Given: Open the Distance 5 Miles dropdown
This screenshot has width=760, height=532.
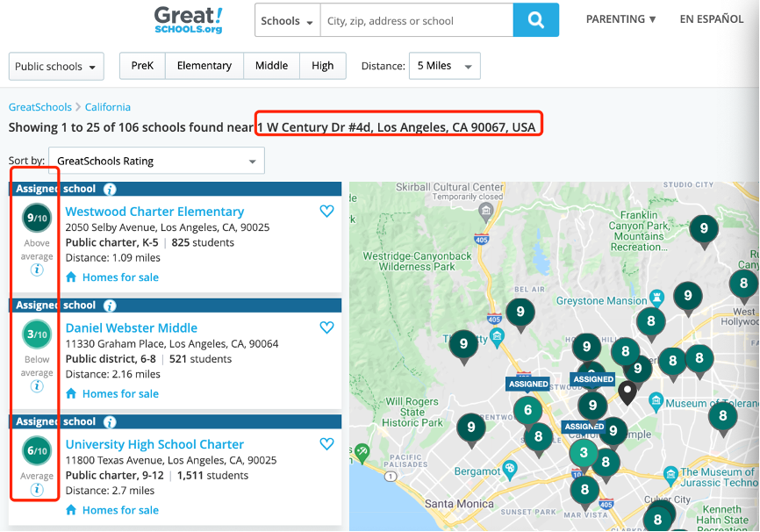Looking at the screenshot, I should [445, 66].
